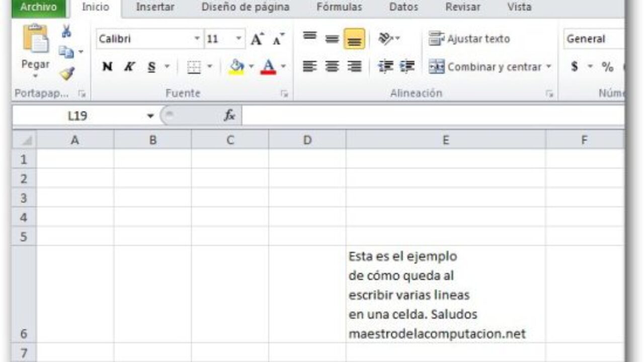Image resolution: width=644 pixels, height=362 pixels.
Task: Click the insert function fx icon
Action: click(x=229, y=116)
